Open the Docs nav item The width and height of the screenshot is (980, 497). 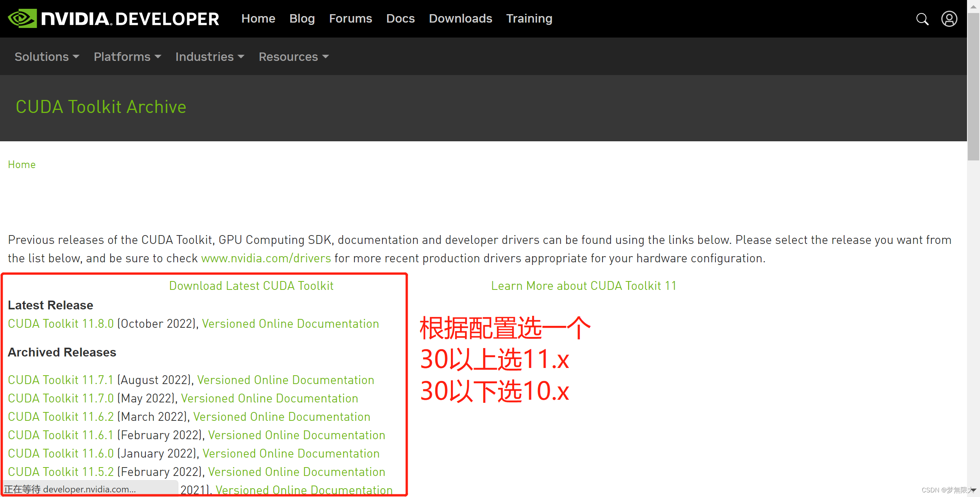pos(400,18)
